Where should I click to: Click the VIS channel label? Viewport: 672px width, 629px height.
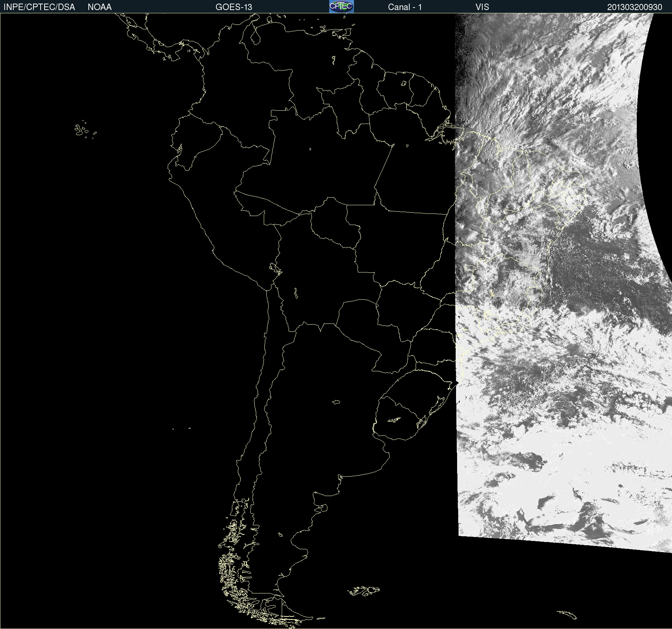482,7
